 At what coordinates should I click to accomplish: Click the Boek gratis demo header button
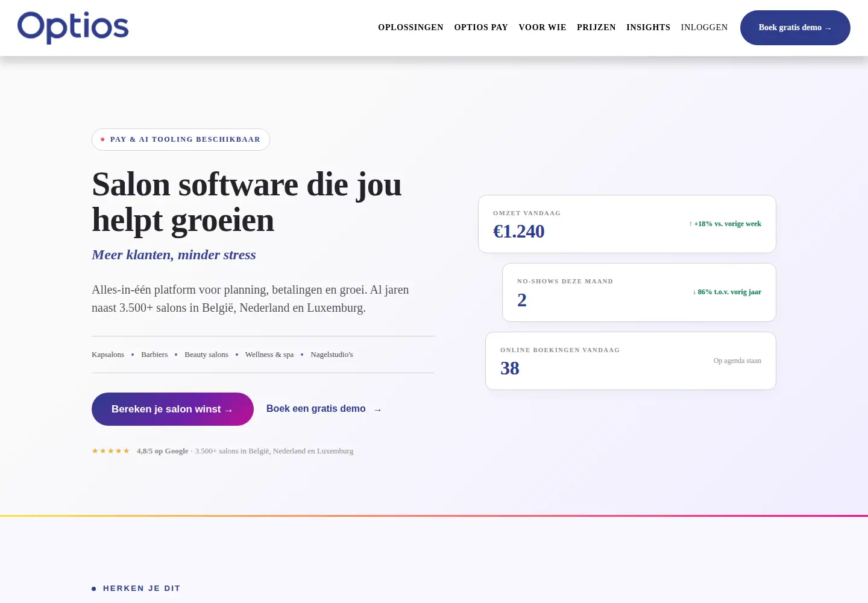pos(795,28)
